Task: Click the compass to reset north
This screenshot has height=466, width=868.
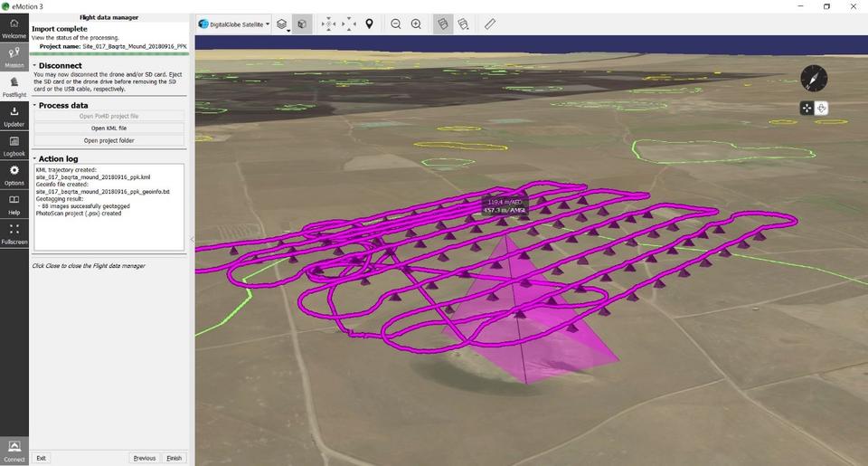Action: 814,78
